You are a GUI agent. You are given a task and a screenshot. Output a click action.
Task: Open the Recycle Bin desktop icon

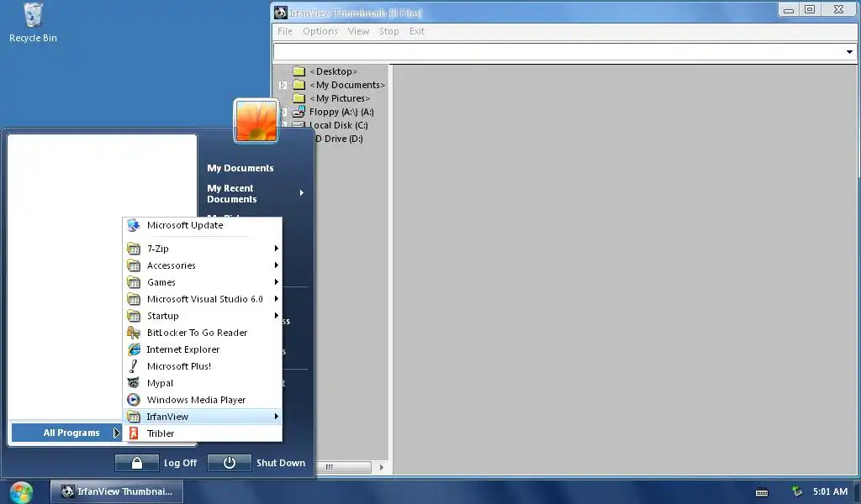(33, 23)
